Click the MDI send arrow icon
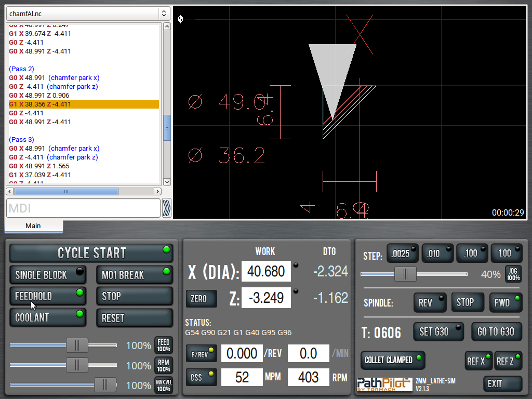The image size is (532, 399). 167,208
